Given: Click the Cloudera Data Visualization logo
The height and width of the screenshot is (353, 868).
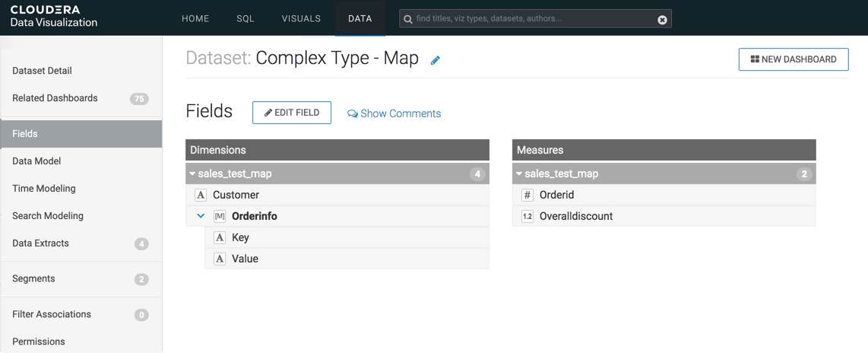Looking at the screenshot, I should [x=53, y=17].
